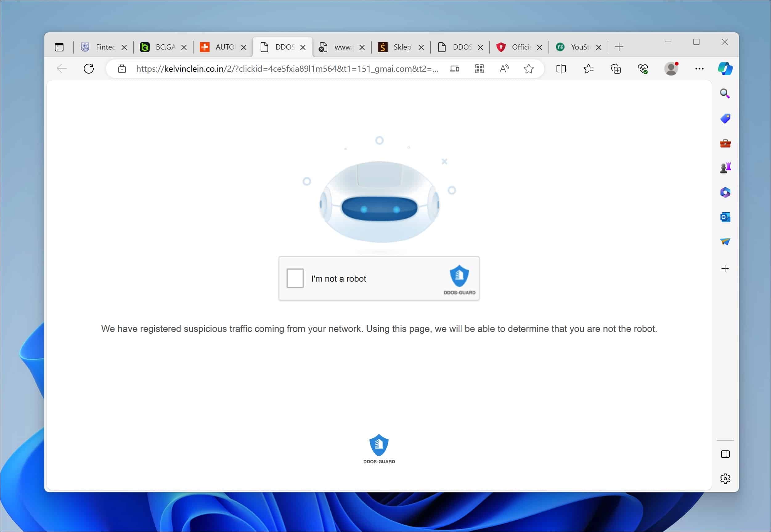Hide the sidebar panel toggle
771x532 pixels.
[725, 454]
